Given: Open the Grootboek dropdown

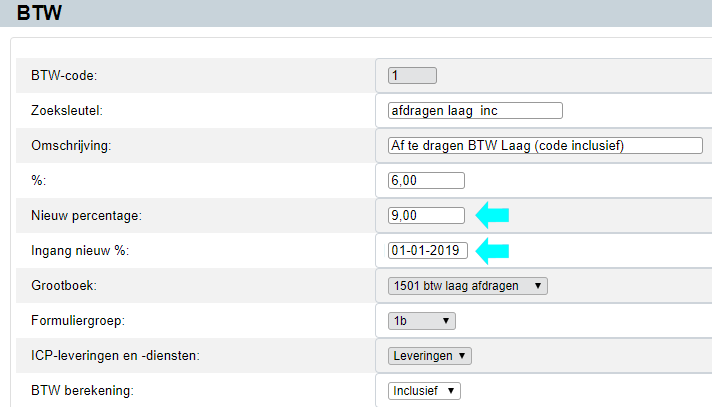Looking at the screenshot, I should point(468,286).
